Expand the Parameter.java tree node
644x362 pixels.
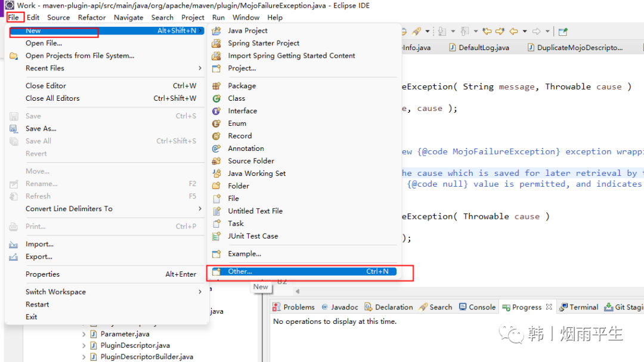tap(84, 335)
